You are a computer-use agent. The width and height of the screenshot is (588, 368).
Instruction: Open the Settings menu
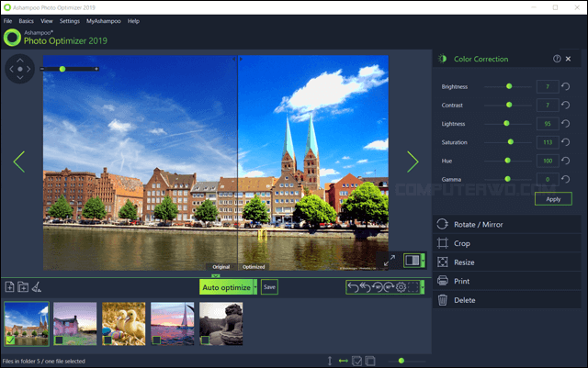click(70, 21)
